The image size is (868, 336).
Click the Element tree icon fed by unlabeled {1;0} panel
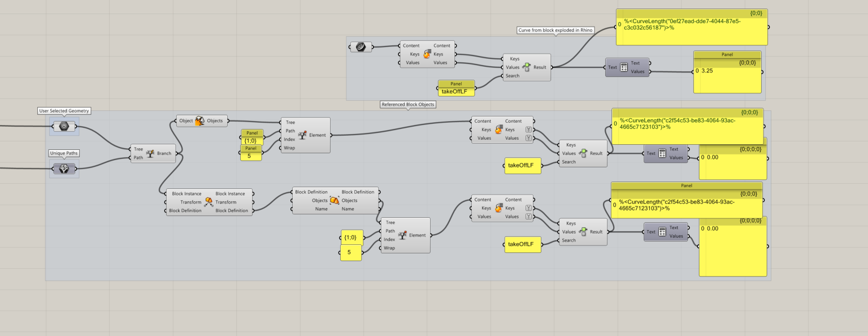403,235
